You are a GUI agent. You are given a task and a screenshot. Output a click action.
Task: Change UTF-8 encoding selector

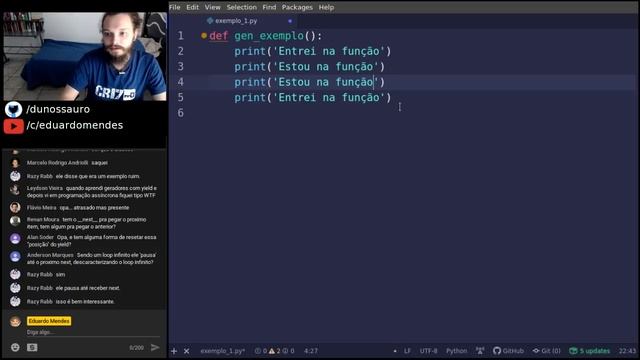428,351
